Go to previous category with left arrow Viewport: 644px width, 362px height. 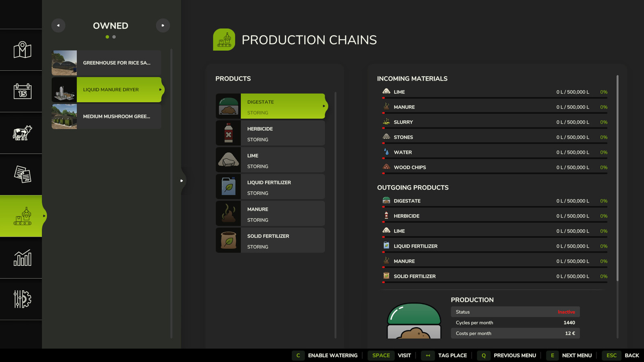(58, 25)
